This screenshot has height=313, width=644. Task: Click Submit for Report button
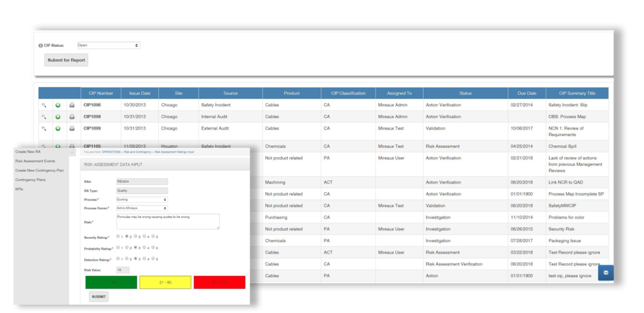point(66,60)
